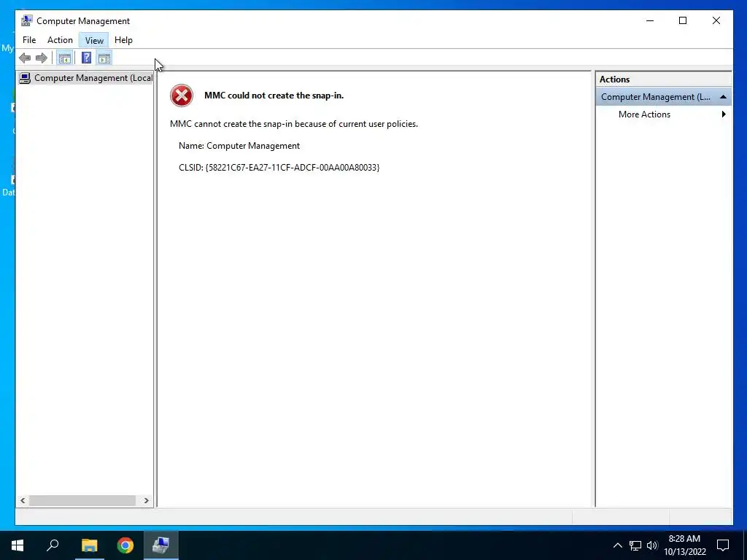Open Google Chrome from the taskbar

click(x=125, y=545)
